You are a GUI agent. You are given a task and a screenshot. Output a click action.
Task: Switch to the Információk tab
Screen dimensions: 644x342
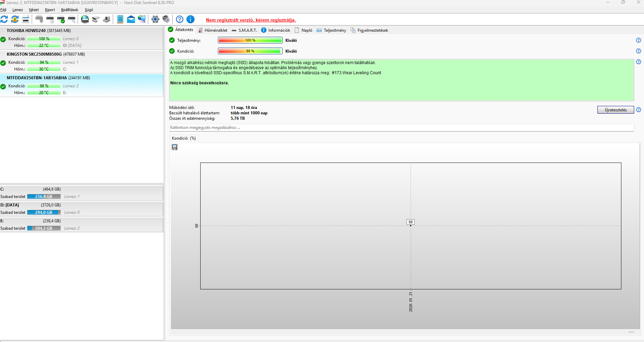pyautogui.click(x=276, y=30)
